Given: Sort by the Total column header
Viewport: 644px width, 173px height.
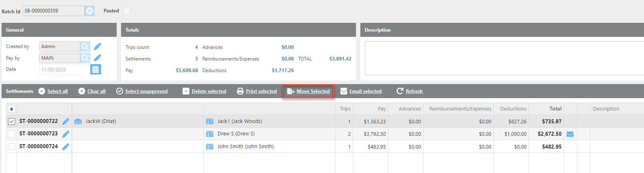Looking at the screenshot, I should [x=555, y=109].
